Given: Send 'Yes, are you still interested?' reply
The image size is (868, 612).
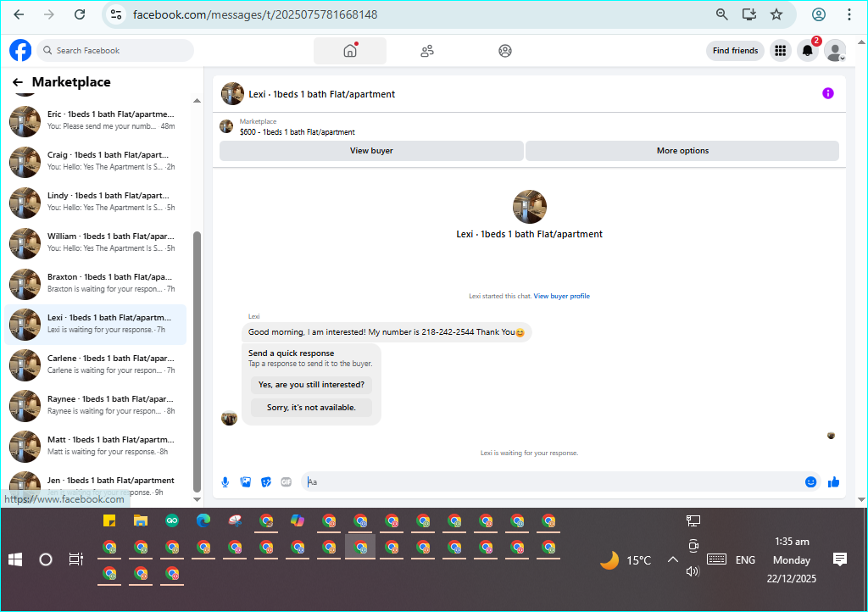Looking at the screenshot, I should pyautogui.click(x=311, y=385).
